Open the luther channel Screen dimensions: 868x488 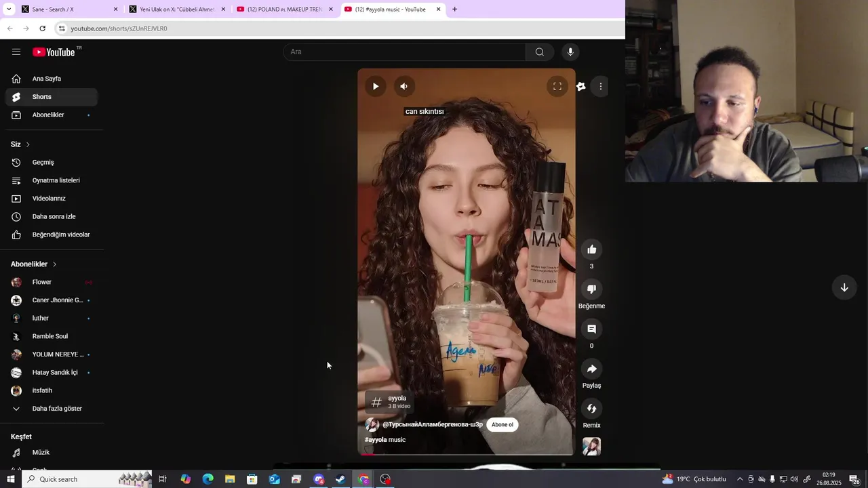click(52, 318)
